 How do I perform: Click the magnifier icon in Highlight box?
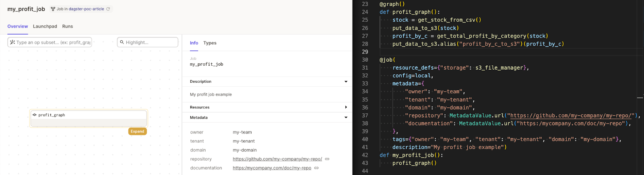[x=122, y=42]
